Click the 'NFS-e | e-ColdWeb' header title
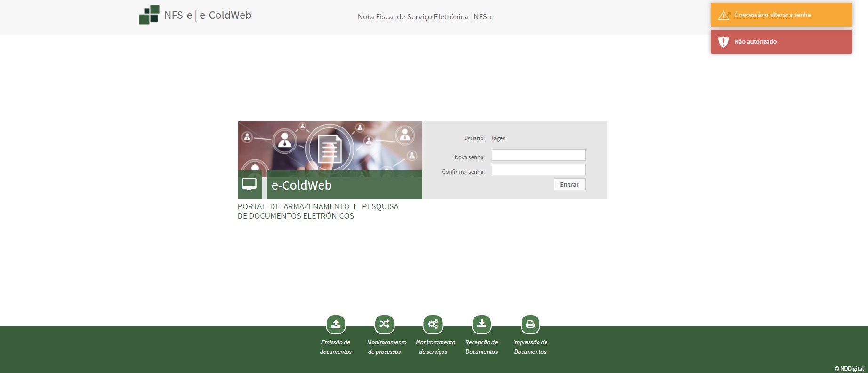Screen dimensions: 868x373 208,15
